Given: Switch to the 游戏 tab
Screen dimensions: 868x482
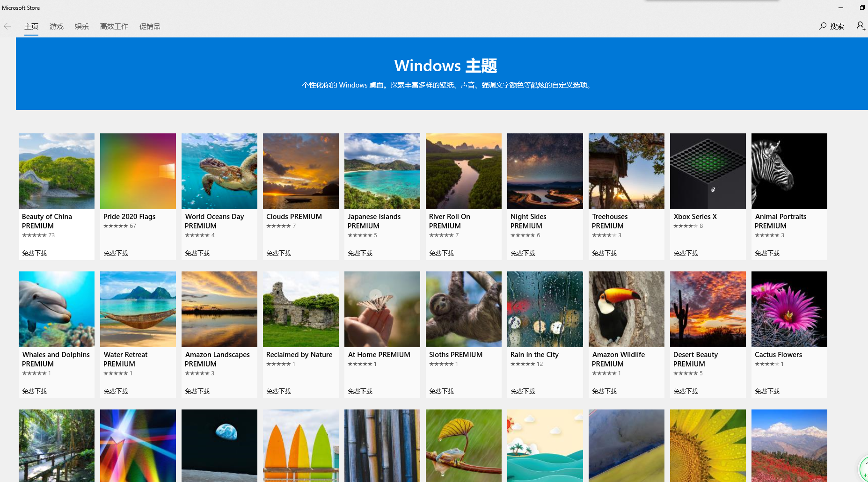Looking at the screenshot, I should [x=56, y=26].
